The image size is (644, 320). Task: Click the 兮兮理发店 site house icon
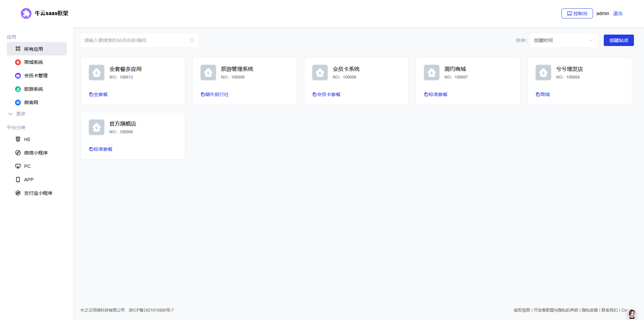coord(543,73)
